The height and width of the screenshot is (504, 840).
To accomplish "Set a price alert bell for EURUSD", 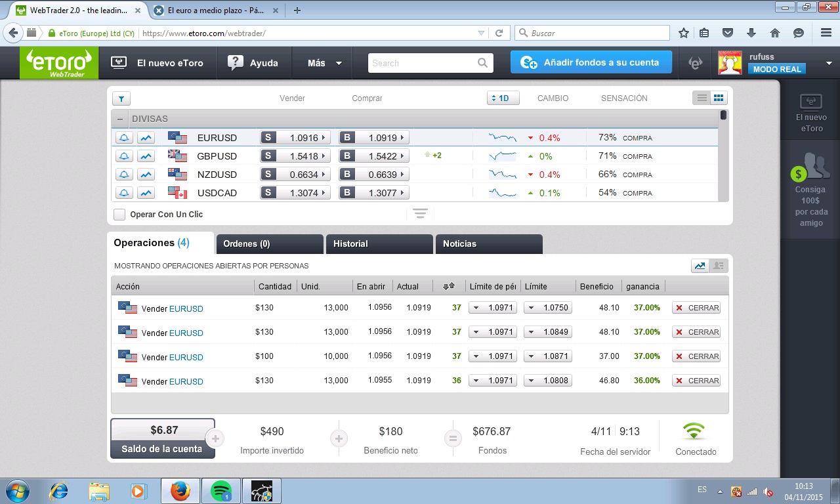I will [x=125, y=138].
